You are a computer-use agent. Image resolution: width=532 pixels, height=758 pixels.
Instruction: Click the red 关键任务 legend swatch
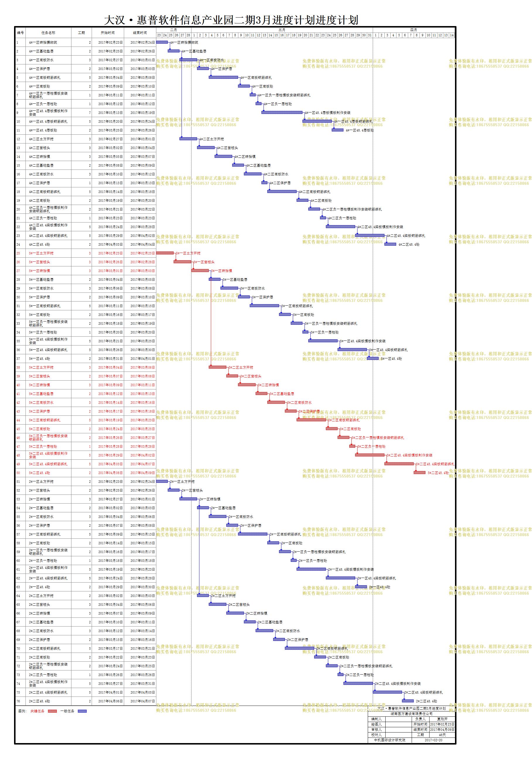coord(52,711)
